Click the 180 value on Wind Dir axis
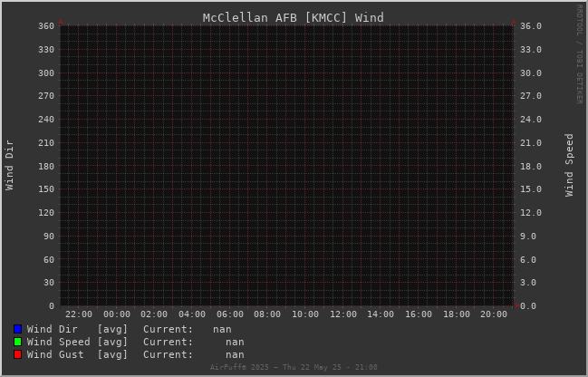Image resolution: width=588 pixels, height=377 pixels. (46, 166)
